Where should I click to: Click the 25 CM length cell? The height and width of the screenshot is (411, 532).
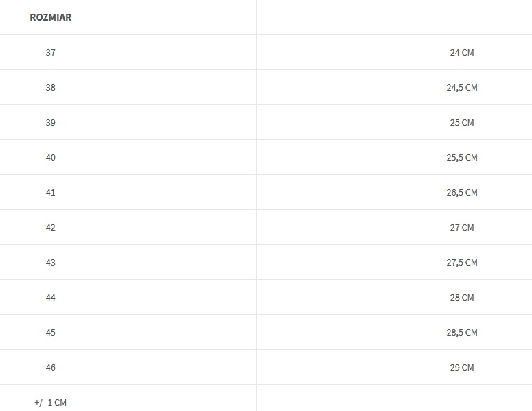(461, 122)
